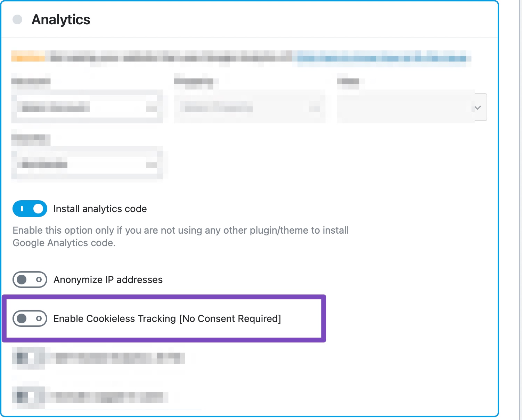Click the Enable Cookieless Tracking label text
The height and width of the screenshot is (420, 522).
point(167,319)
